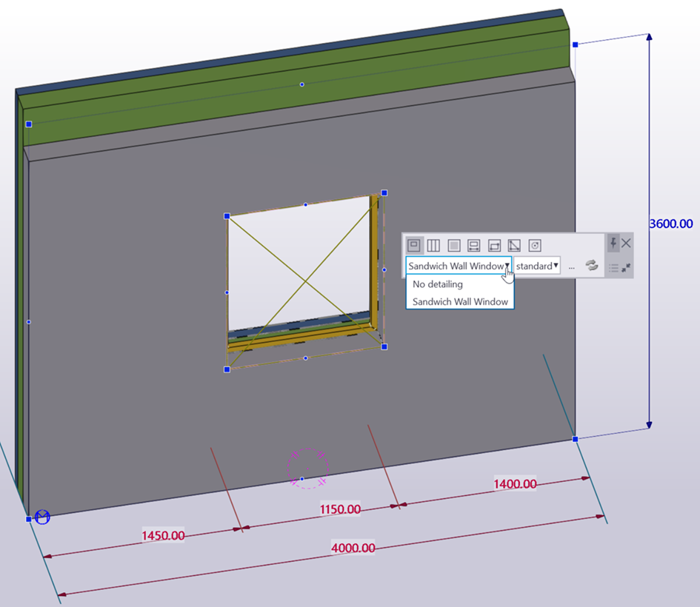Select the first opening layout icon
This screenshot has width=700, height=607.
pos(414,245)
